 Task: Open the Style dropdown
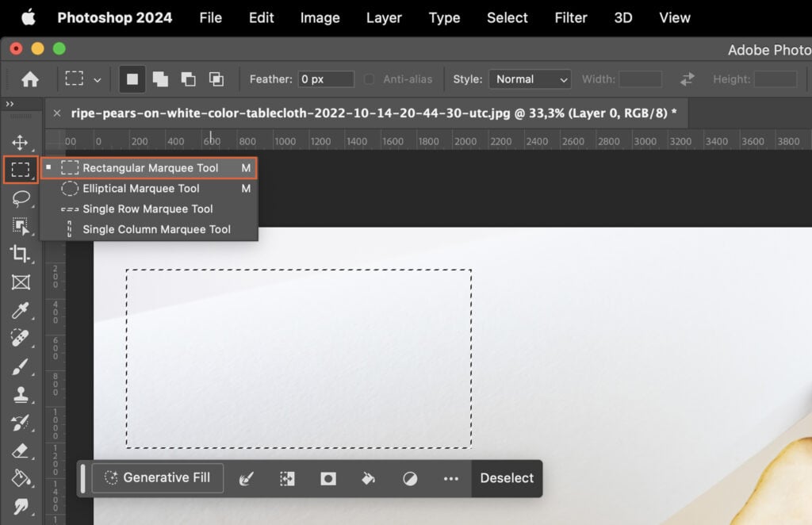(x=530, y=79)
